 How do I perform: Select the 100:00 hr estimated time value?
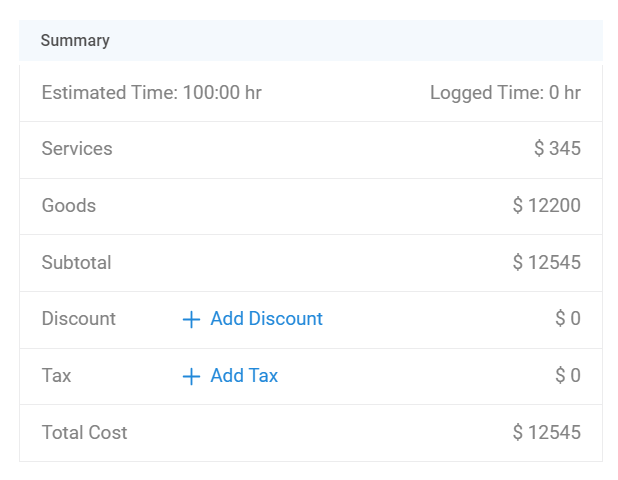(x=222, y=93)
